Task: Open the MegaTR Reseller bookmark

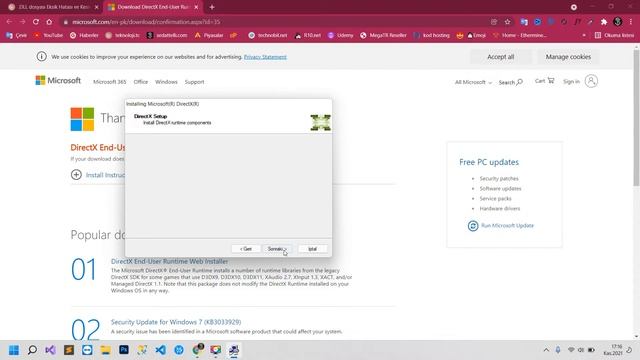Action: [x=383, y=36]
